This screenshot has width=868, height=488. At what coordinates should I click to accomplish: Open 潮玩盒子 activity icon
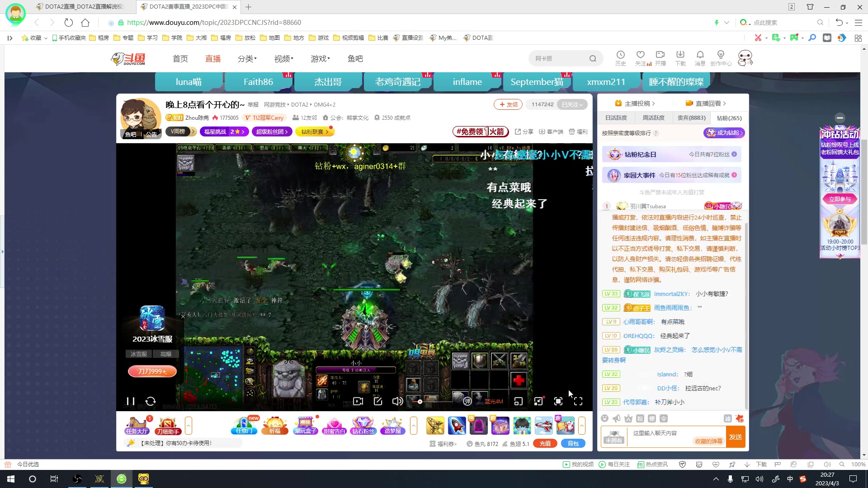coord(306,426)
